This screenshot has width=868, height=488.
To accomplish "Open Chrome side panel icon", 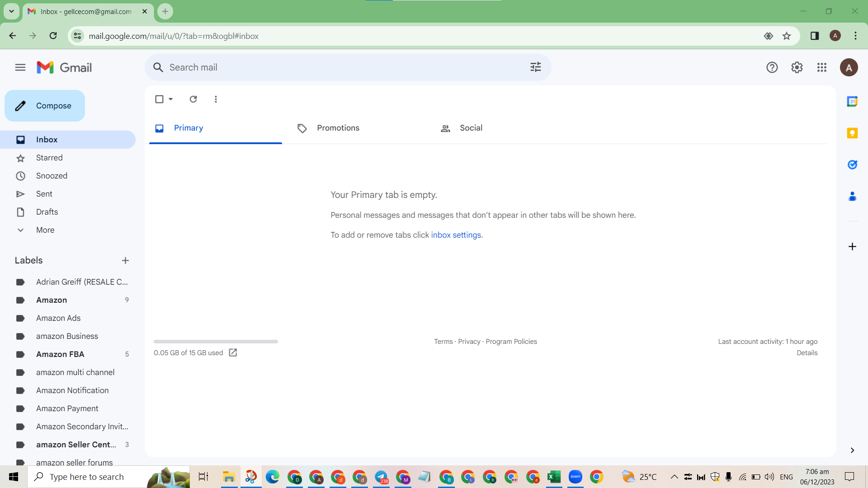I will [x=815, y=36].
